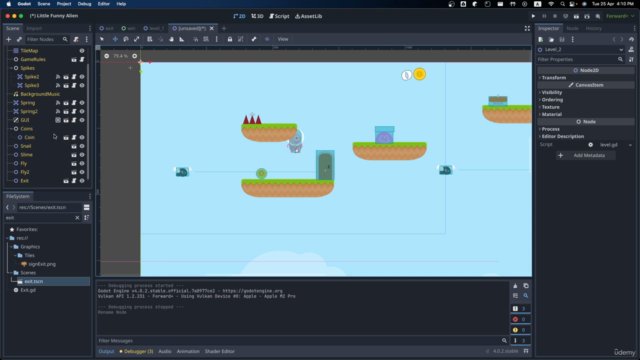Image resolution: width=640 pixels, height=360 pixels.
Task: Activate the Rotate Mode tool
Action: coord(126,39)
